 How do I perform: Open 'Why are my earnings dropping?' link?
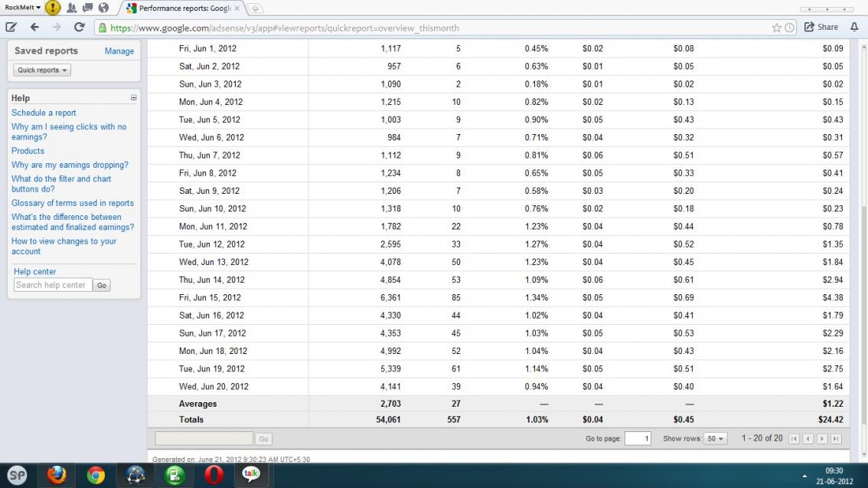[x=70, y=165]
